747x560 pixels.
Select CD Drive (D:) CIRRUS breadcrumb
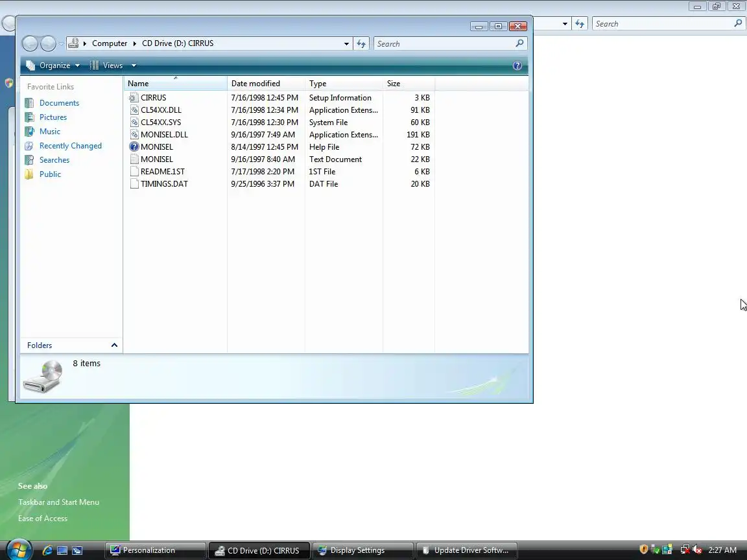[x=178, y=43]
